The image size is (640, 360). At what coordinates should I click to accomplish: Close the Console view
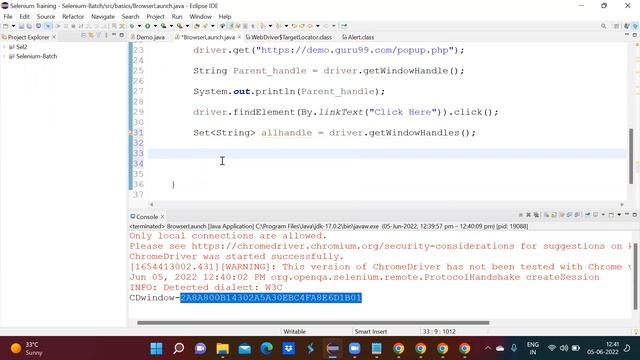point(162,216)
